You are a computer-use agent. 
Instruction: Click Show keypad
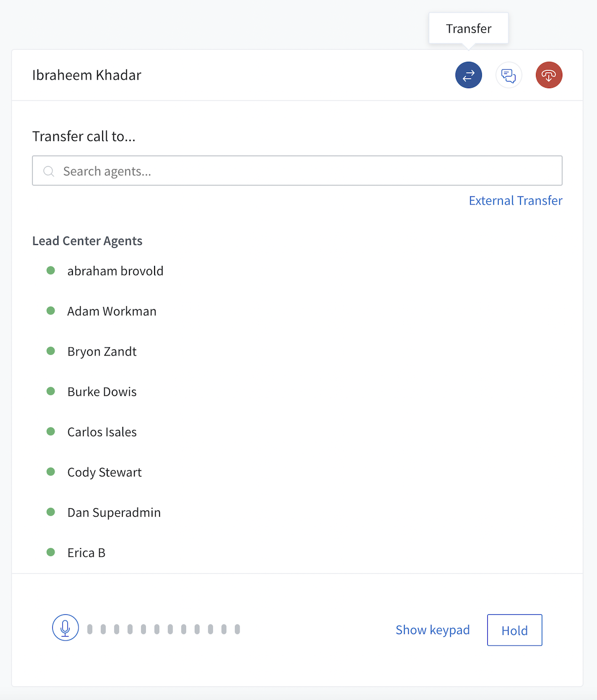coord(432,629)
